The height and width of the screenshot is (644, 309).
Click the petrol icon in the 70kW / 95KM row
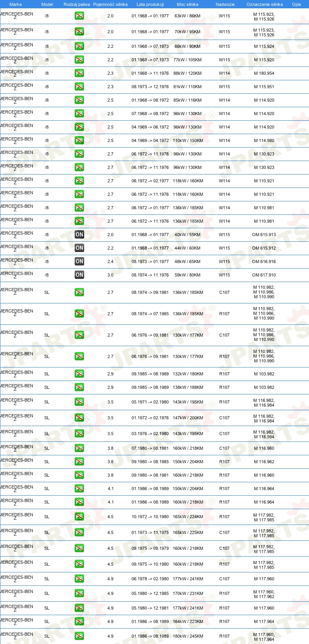[x=79, y=32]
